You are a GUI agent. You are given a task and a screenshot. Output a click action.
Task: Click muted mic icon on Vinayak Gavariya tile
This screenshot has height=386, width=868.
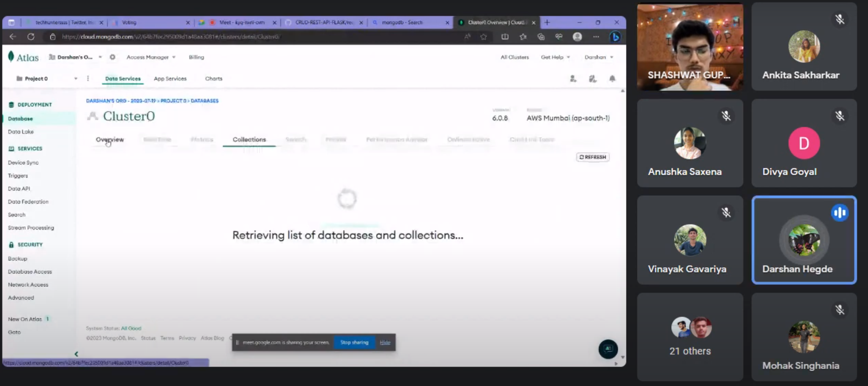point(726,212)
